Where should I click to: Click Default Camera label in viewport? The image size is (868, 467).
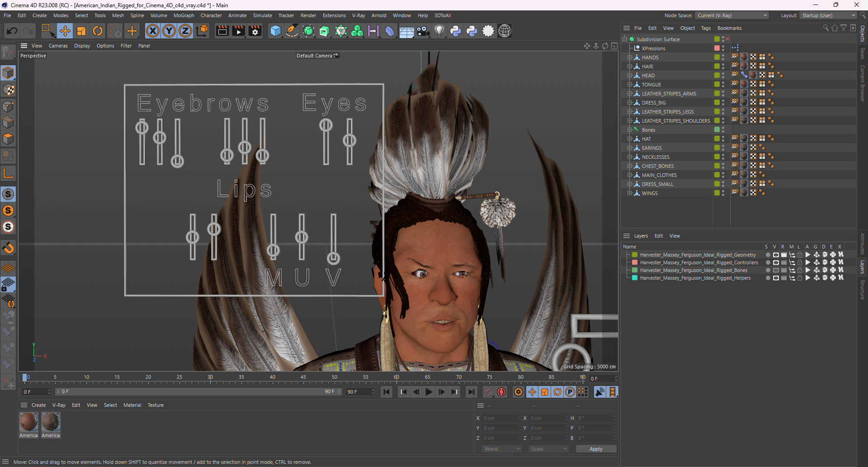314,56
